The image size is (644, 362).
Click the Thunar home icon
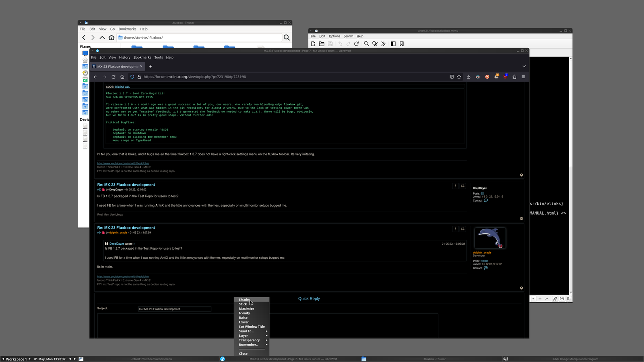click(111, 38)
